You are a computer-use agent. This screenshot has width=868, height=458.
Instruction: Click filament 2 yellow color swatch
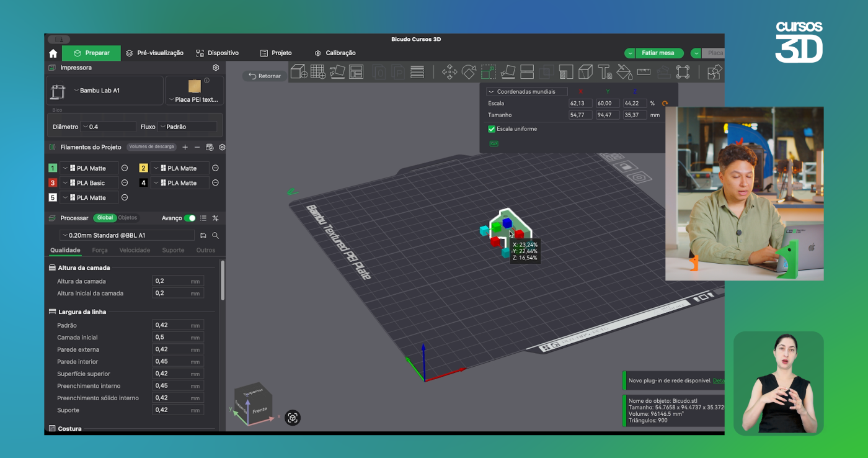click(143, 168)
